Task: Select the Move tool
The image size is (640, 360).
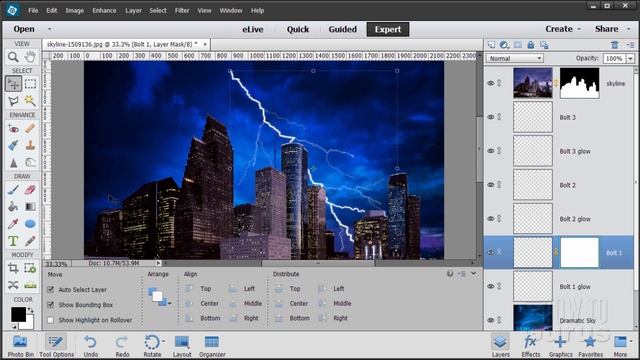Action: (13, 84)
